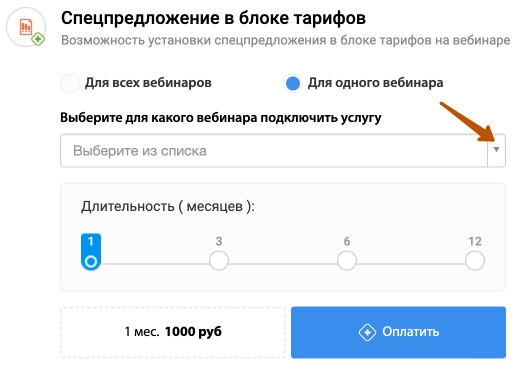Click the 'Для одного вебинара' label
This screenshot has width=521, height=370.
[375, 83]
